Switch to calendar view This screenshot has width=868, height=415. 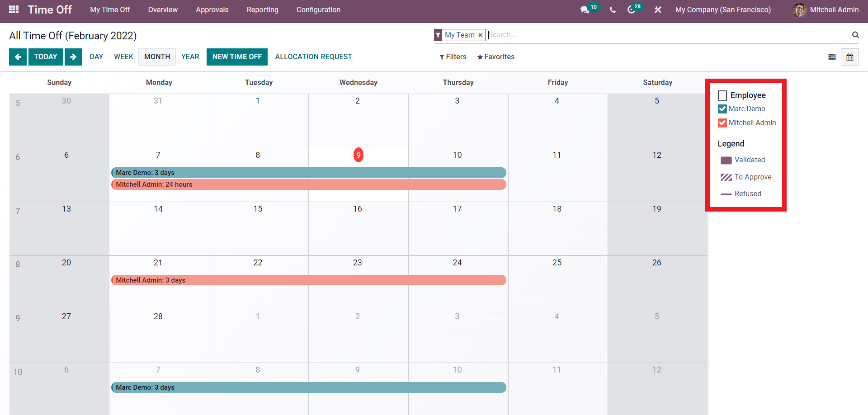pos(850,57)
